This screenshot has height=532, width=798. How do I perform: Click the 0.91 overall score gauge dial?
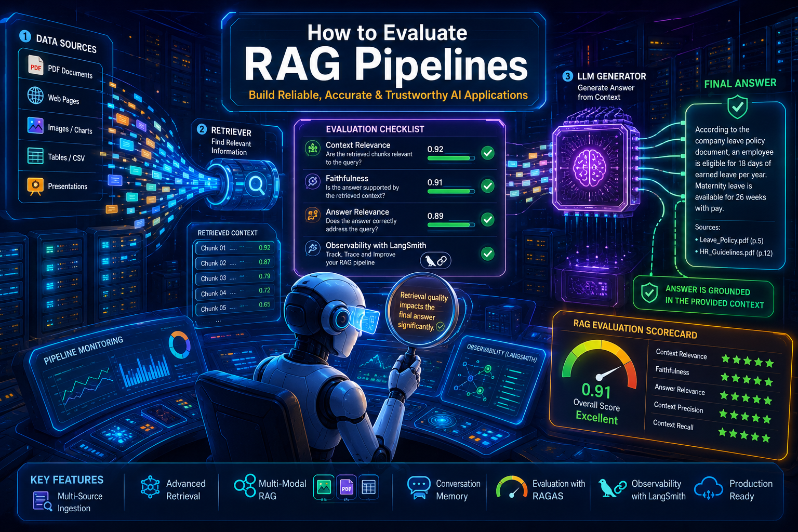(599, 364)
